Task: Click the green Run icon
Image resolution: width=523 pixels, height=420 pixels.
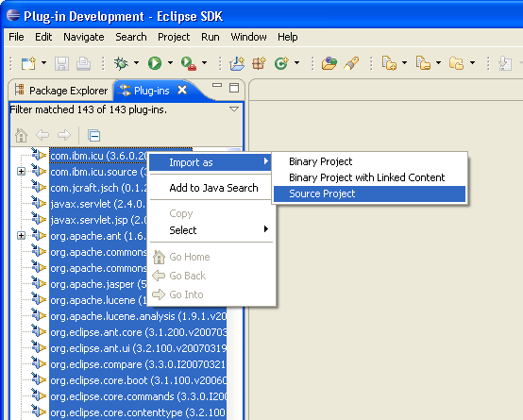Action: coord(155,63)
